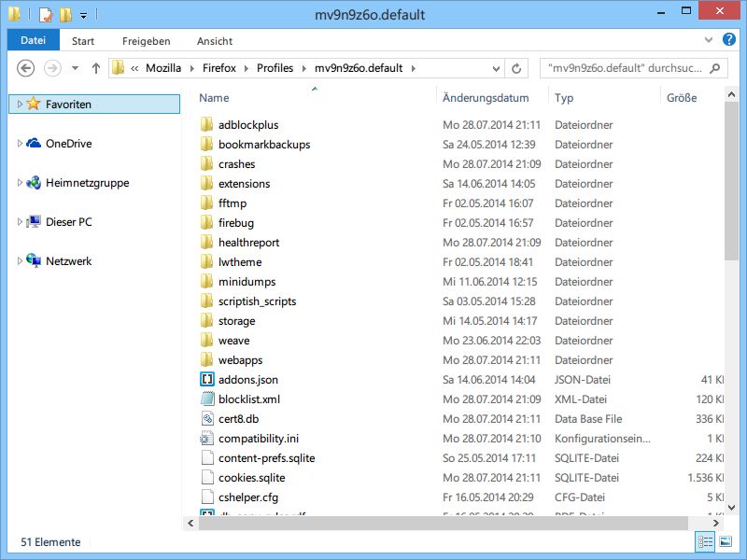Select the bookmarkbackups folder icon
747x560 pixels.
coord(206,145)
